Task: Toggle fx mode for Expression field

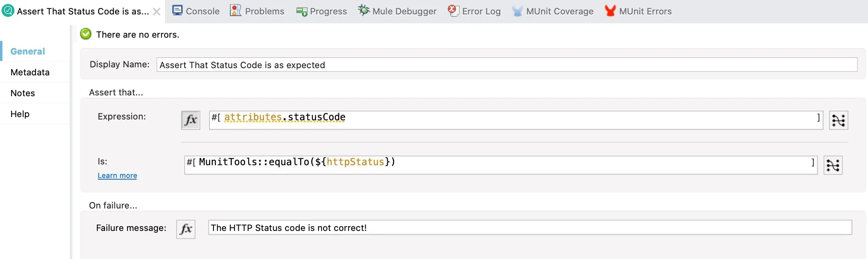Action: click(x=190, y=120)
